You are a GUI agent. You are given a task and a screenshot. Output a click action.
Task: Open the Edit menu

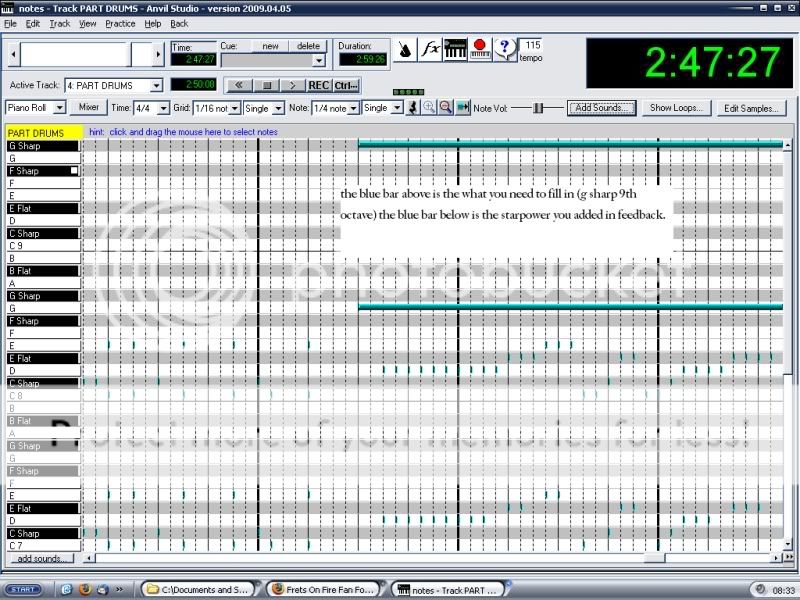click(x=33, y=23)
